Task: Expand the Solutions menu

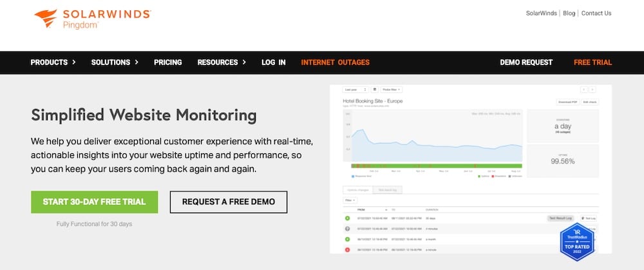Action: tap(115, 63)
